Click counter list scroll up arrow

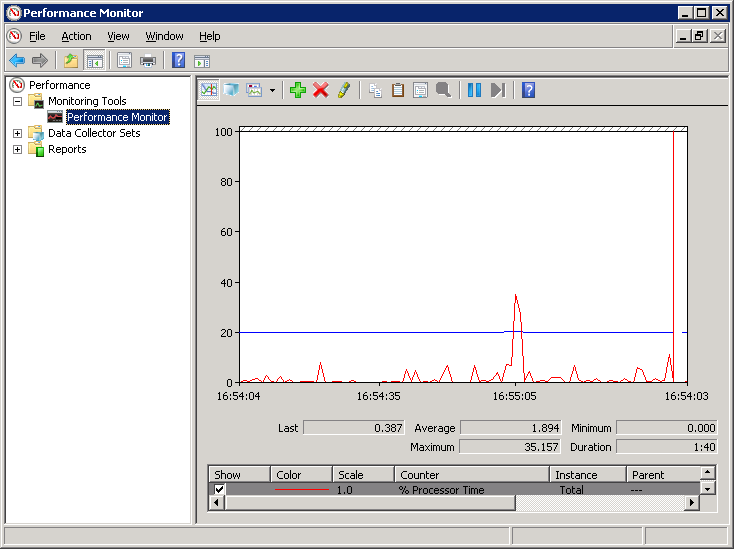[707, 473]
